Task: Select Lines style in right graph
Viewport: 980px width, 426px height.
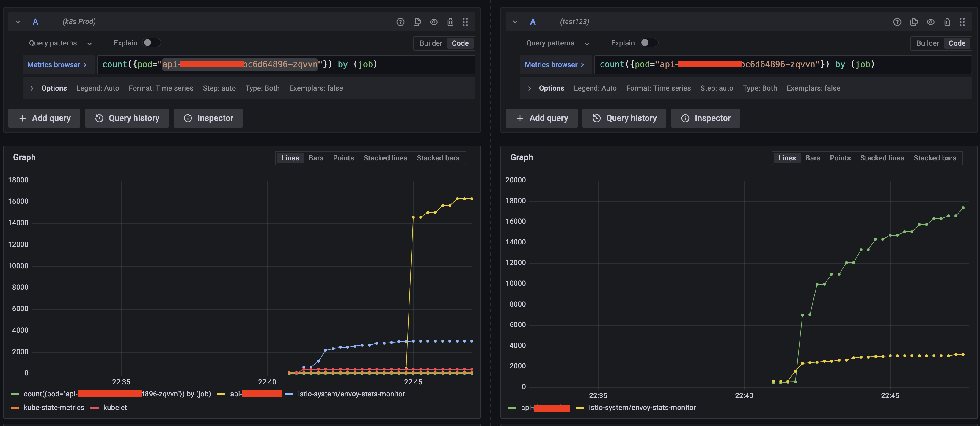Action: [787, 158]
